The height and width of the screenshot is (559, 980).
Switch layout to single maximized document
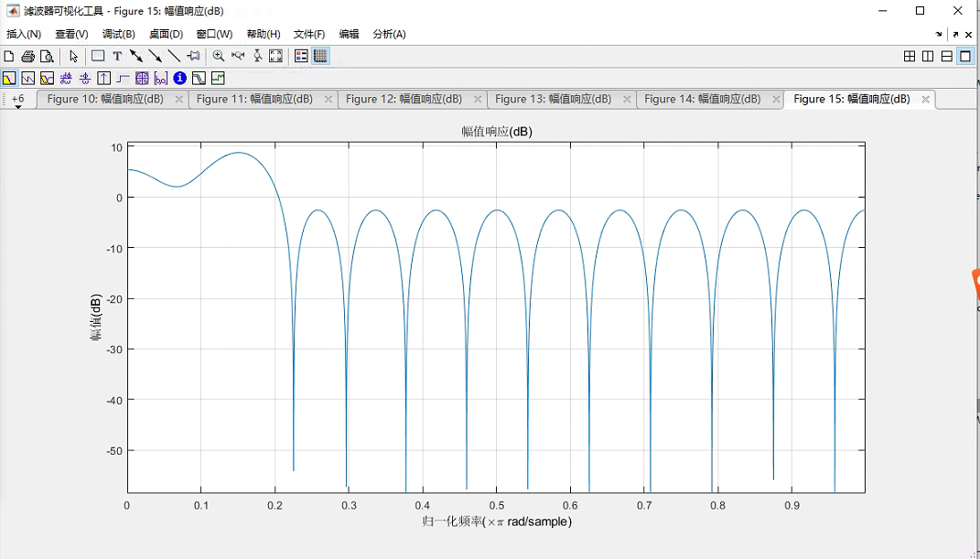pos(965,56)
